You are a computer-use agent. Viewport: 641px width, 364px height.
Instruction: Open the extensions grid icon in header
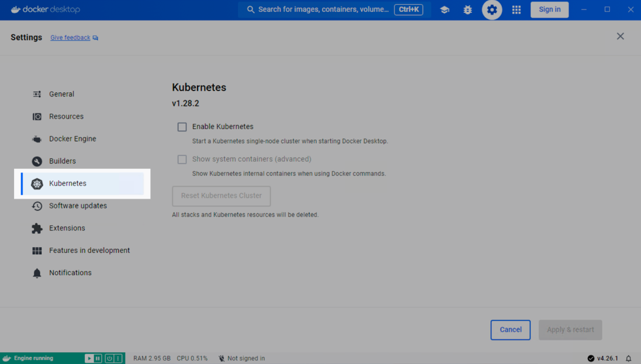pos(517,10)
